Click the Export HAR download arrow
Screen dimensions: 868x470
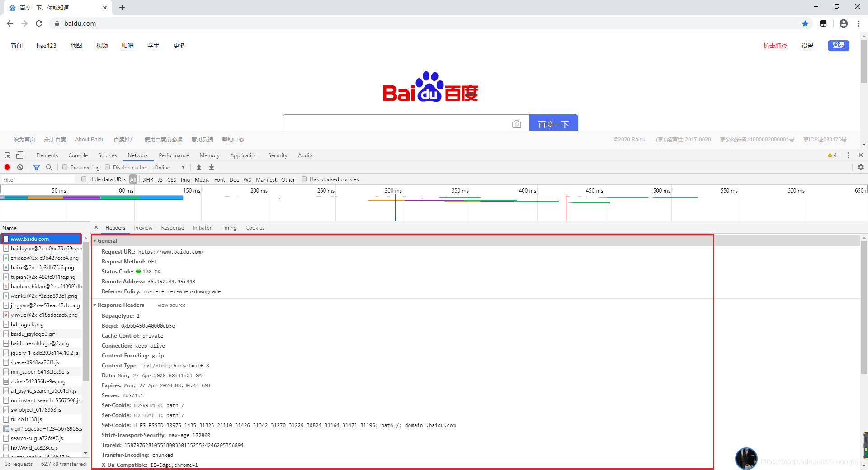click(212, 167)
